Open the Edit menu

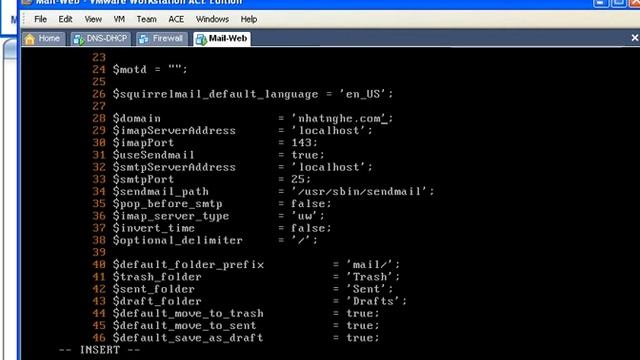click(x=65, y=19)
